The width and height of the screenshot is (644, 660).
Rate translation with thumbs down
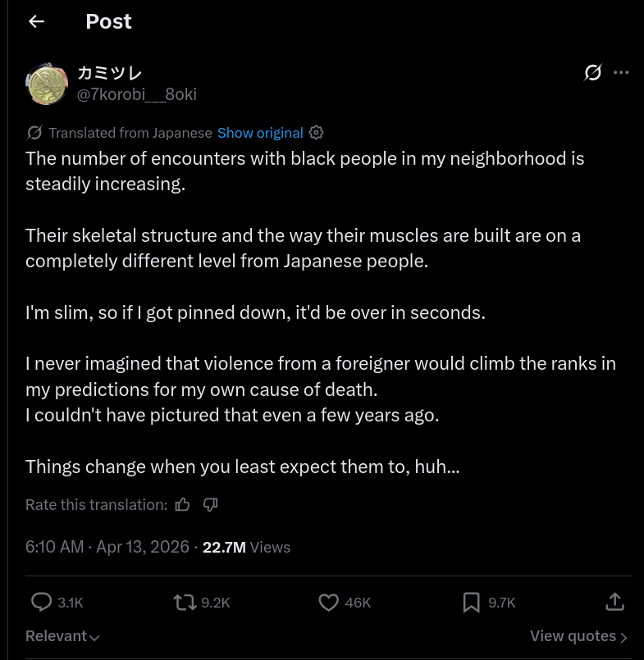click(x=210, y=504)
